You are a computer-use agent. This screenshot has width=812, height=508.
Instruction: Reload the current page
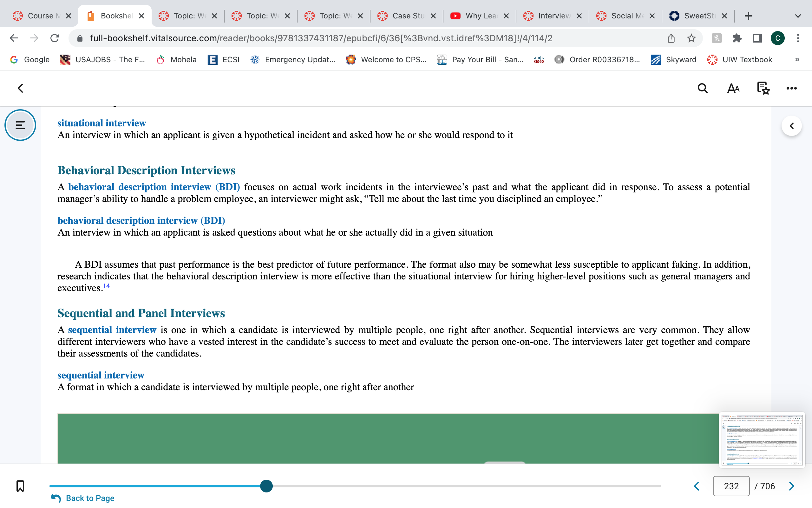pyautogui.click(x=55, y=38)
